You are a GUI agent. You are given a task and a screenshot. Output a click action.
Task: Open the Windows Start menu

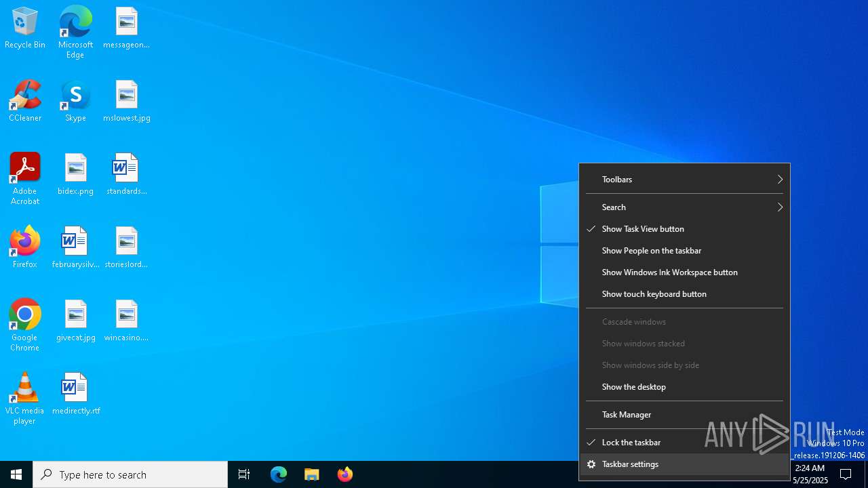[x=16, y=474]
